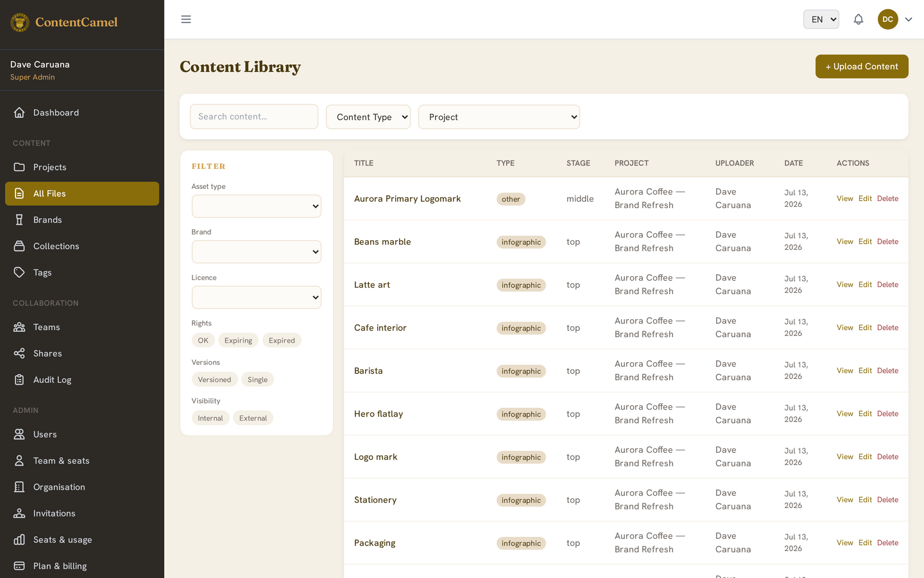The height and width of the screenshot is (578, 924).
Task: Click the Organisation building icon
Action: [19, 487]
